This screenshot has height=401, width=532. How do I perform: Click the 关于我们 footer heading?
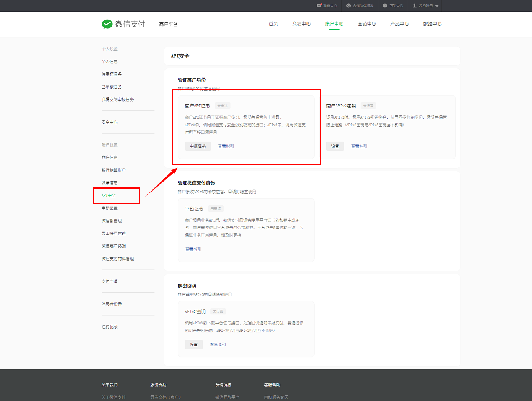click(x=109, y=385)
